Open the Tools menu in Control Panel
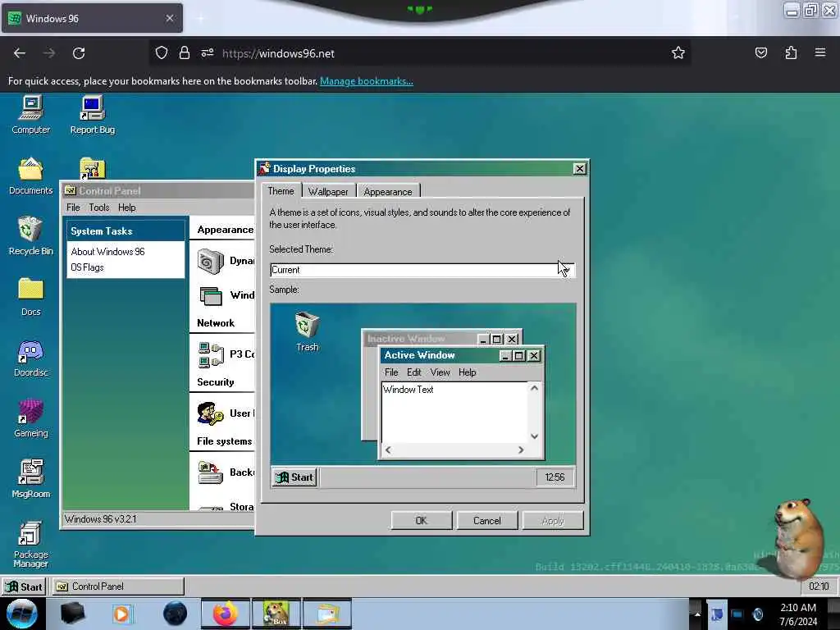Viewport: 840px width, 630px height. pos(99,208)
